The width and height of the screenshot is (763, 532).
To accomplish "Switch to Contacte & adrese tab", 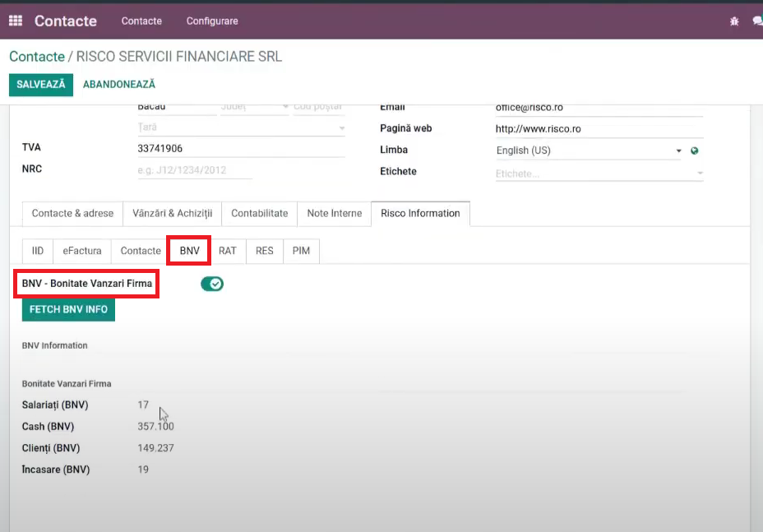I will pos(72,213).
